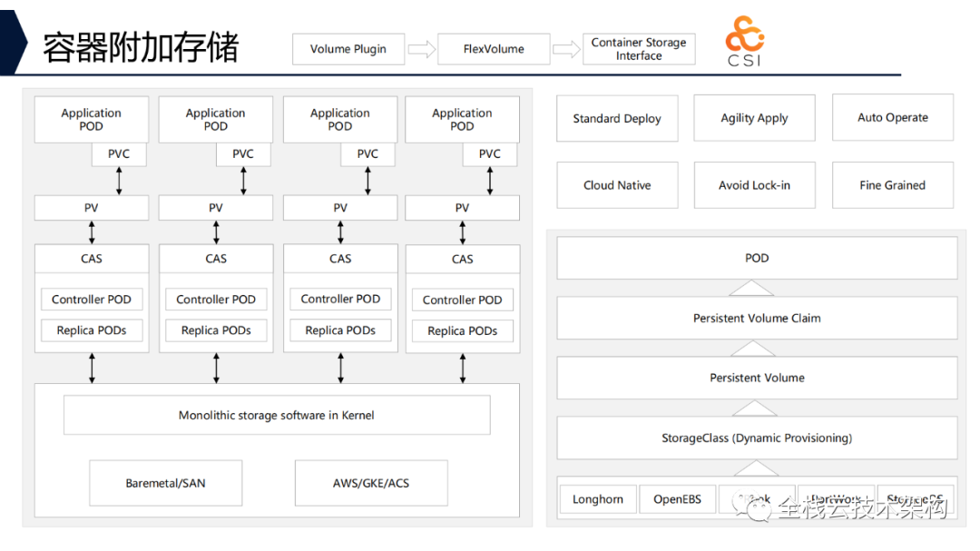Toggle the Standard Deploy feature box
980x551 pixels.
(616, 118)
